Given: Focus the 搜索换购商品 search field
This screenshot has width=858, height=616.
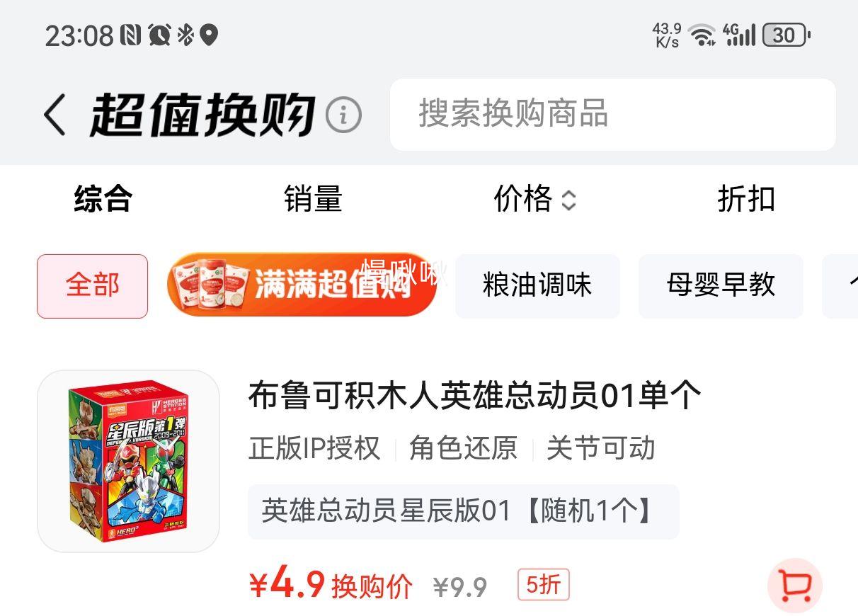Looking at the screenshot, I should click(613, 115).
